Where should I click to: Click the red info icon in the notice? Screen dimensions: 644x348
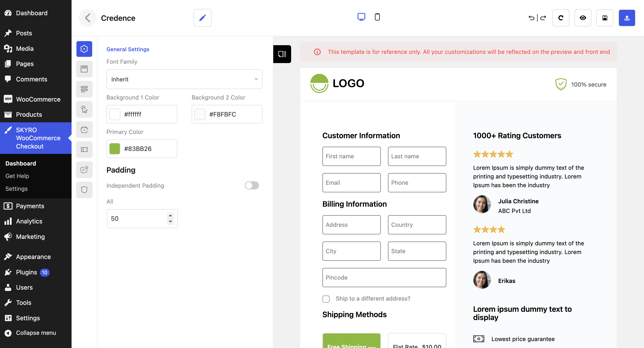(x=317, y=52)
